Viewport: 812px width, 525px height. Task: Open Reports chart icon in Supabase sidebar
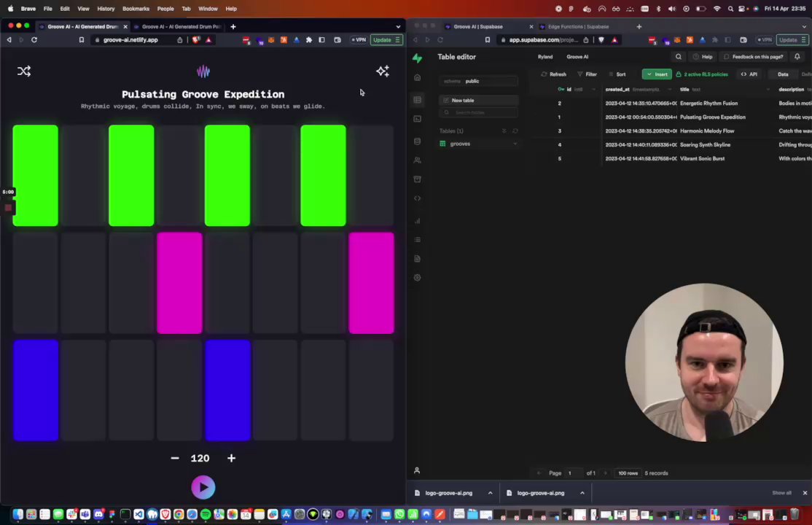tap(418, 221)
